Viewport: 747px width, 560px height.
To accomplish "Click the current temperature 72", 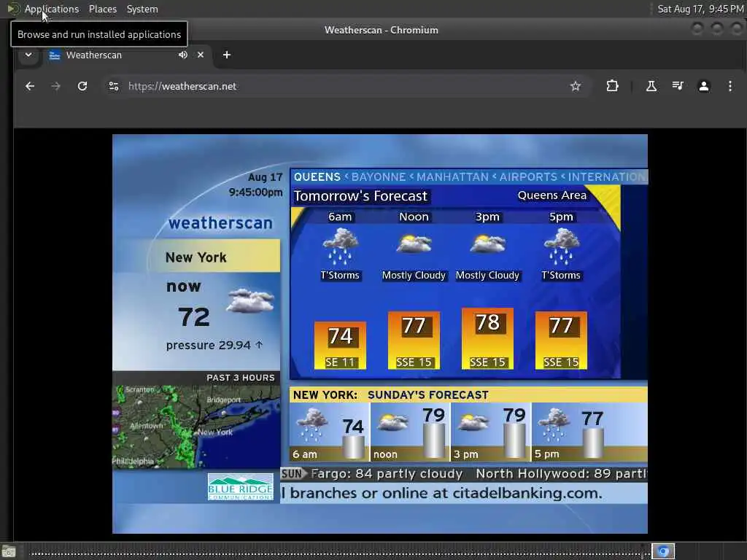I will [x=194, y=317].
